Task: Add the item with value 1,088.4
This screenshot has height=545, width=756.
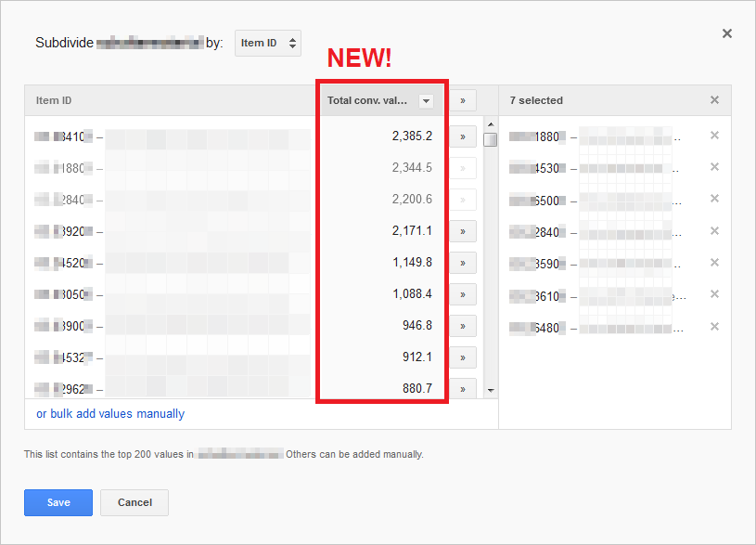Action: [x=462, y=294]
